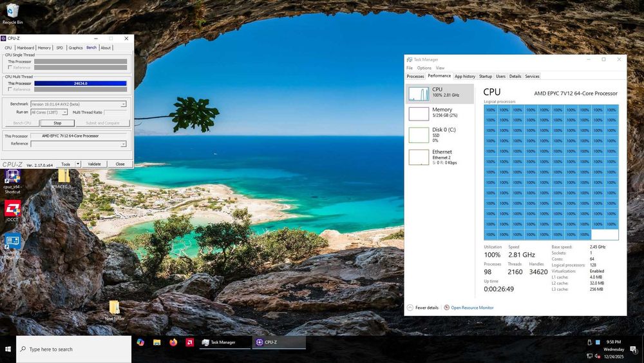Click single-thread This Processor progress bar

[x=80, y=62]
